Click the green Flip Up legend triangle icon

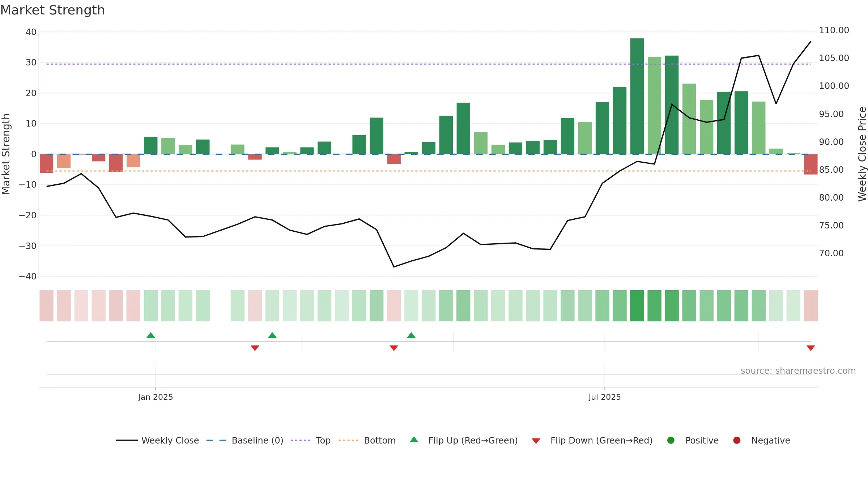click(414, 440)
